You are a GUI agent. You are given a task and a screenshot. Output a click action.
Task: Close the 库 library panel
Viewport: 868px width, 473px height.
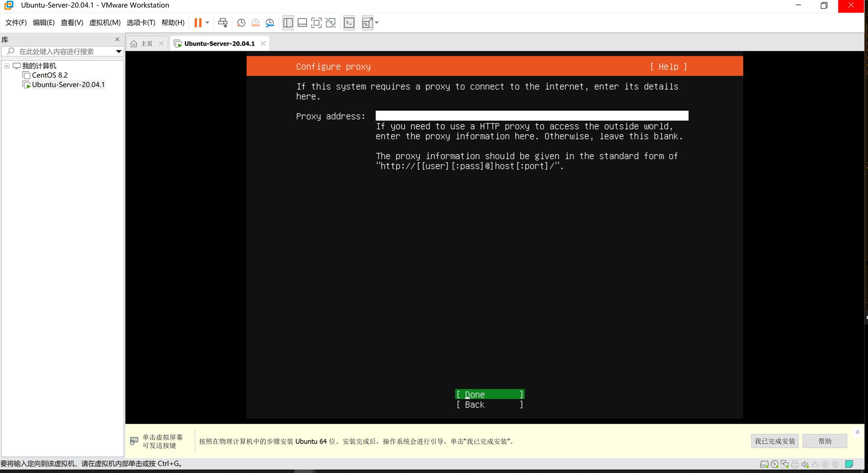point(118,39)
